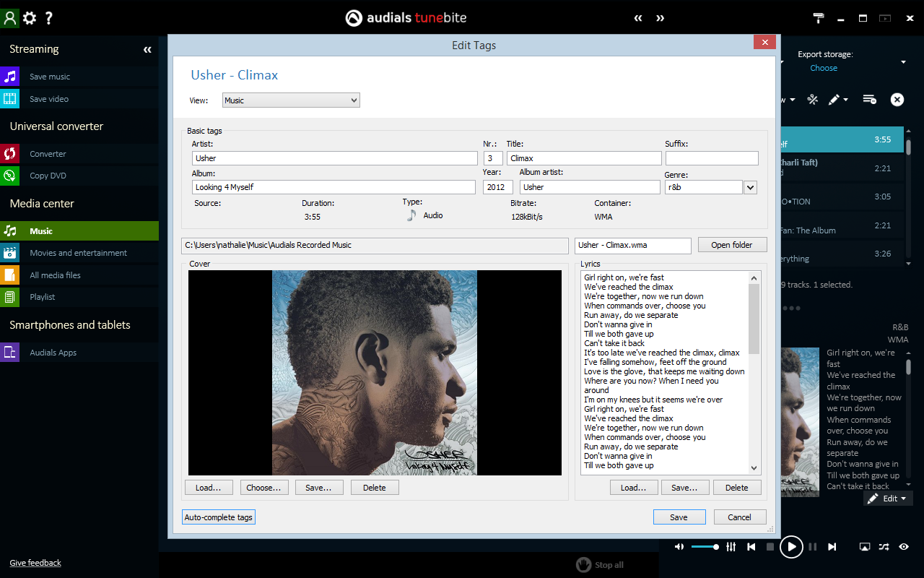This screenshot has height=578, width=924.
Task: Click the All media files icon
Action: 9,275
